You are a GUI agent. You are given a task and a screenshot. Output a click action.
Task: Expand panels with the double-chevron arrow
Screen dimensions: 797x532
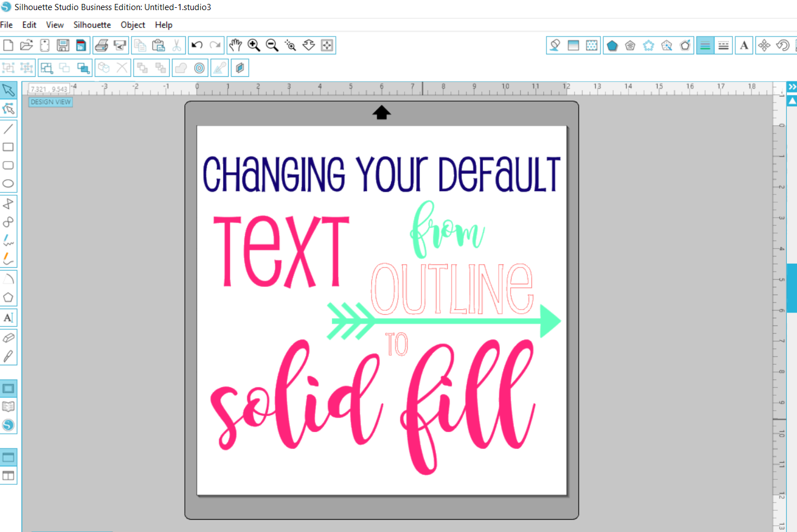(x=792, y=87)
